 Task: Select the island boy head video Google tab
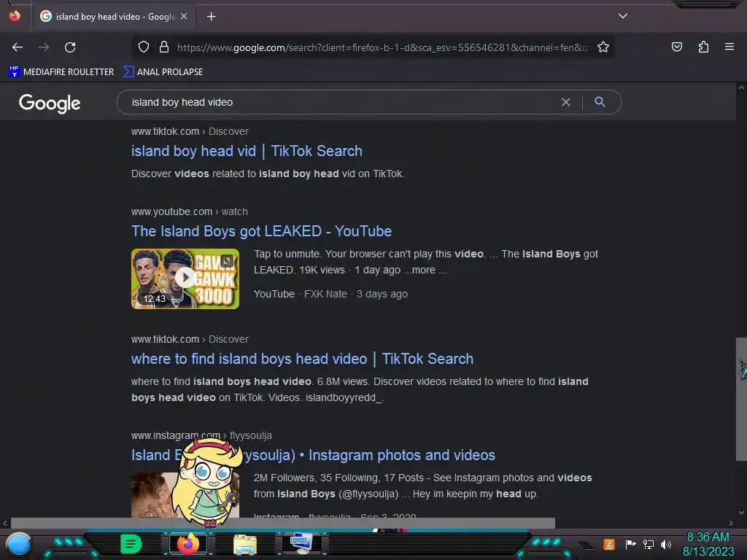click(x=113, y=16)
